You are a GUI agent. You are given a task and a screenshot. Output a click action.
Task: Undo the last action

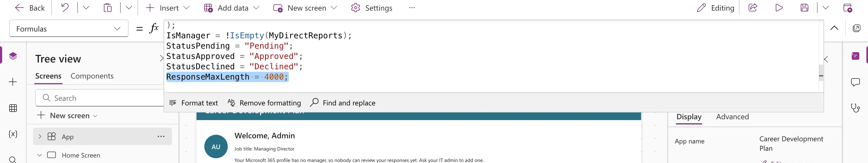[x=65, y=7]
